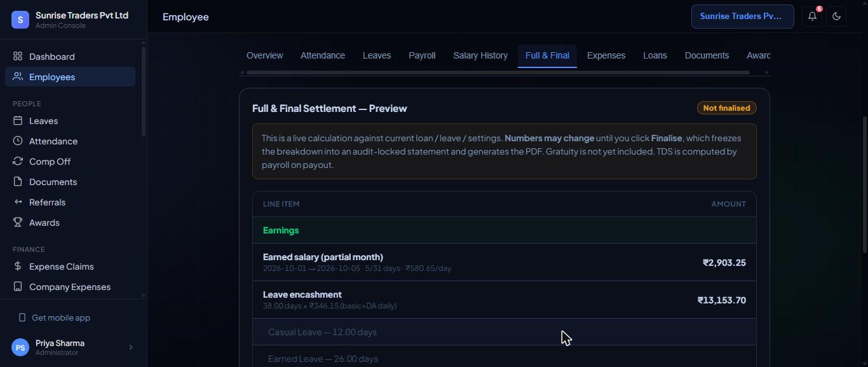Click the 'Earned Leave — 26.00 days' row

pos(505,356)
